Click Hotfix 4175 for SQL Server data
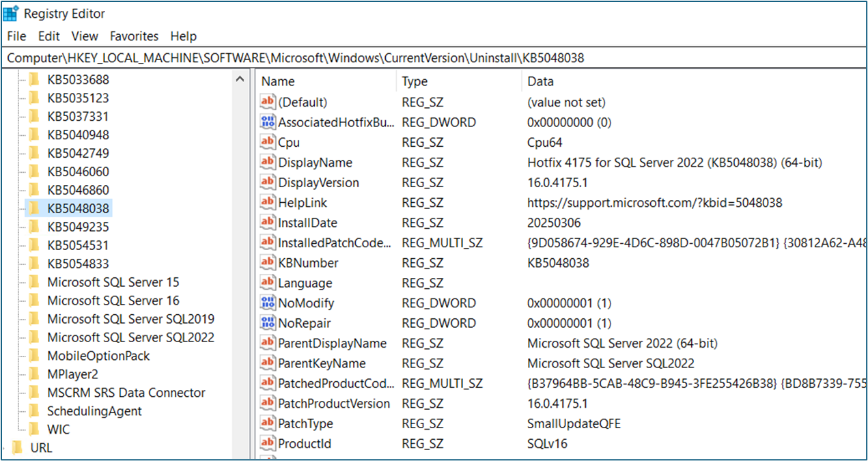This screenshot has width=868, height=461. [675, 163]
